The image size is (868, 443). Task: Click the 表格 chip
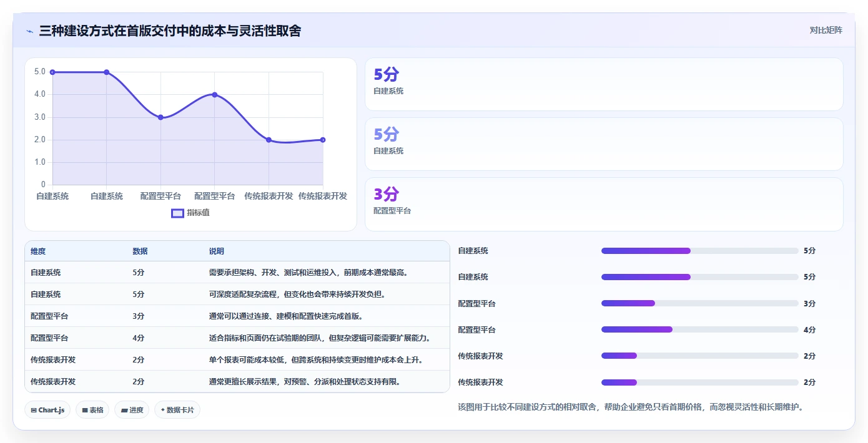(92, 410)
